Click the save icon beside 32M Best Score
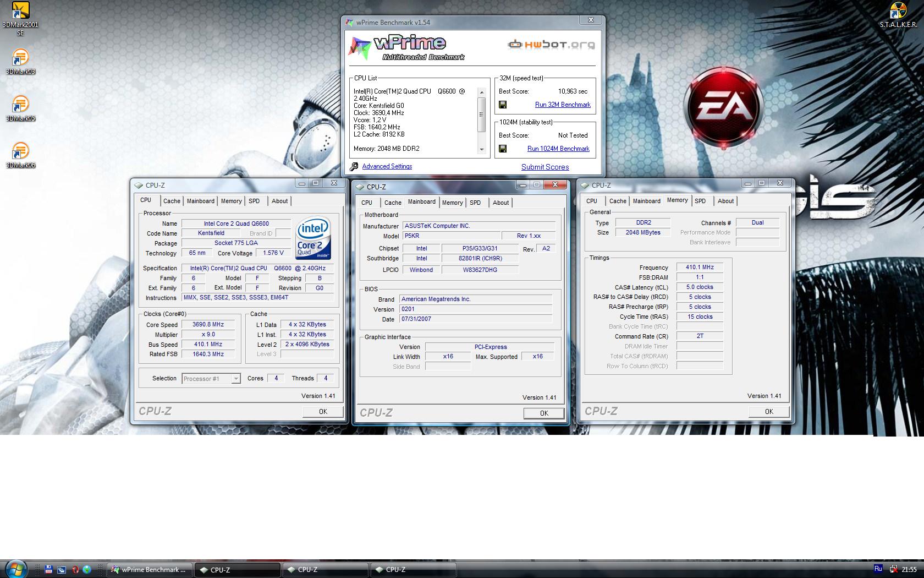This screenshot has height=578, width=924. [x=503, y=105]
